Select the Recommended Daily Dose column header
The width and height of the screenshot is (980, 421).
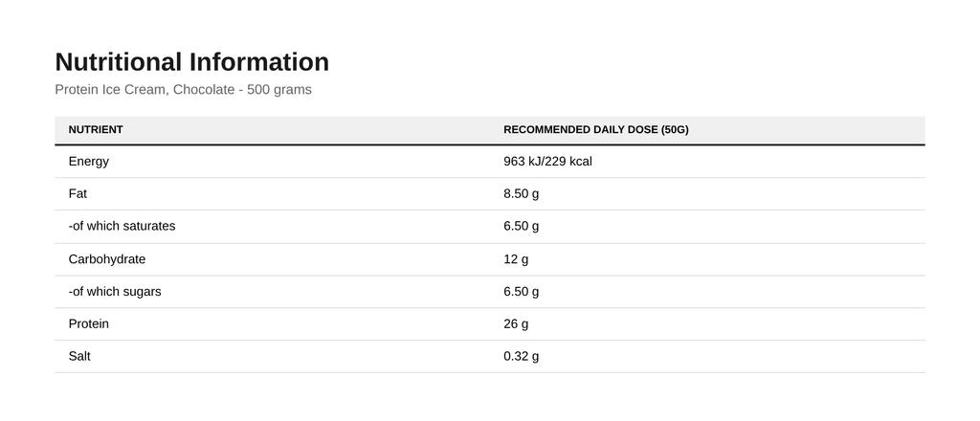coord(595,130)
